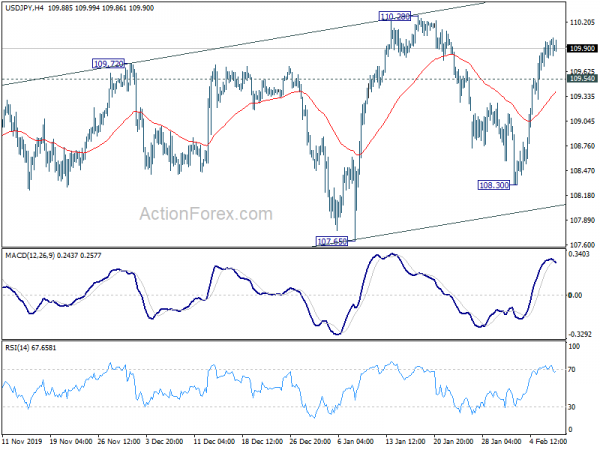Click the RSI(14) 67.6581 indicator label

[31, 348]
